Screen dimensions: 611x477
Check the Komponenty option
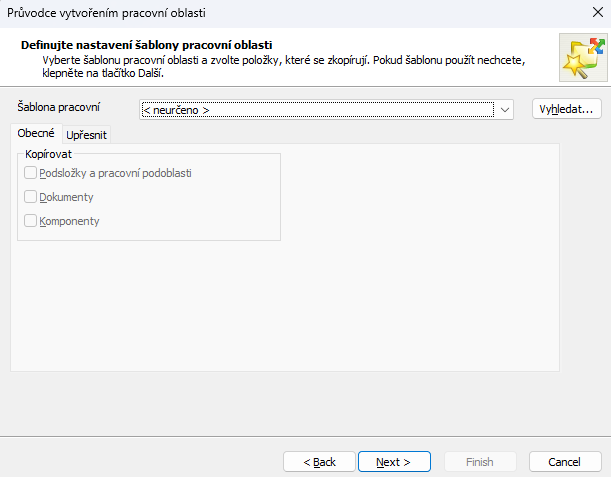[x=30, y=221]
